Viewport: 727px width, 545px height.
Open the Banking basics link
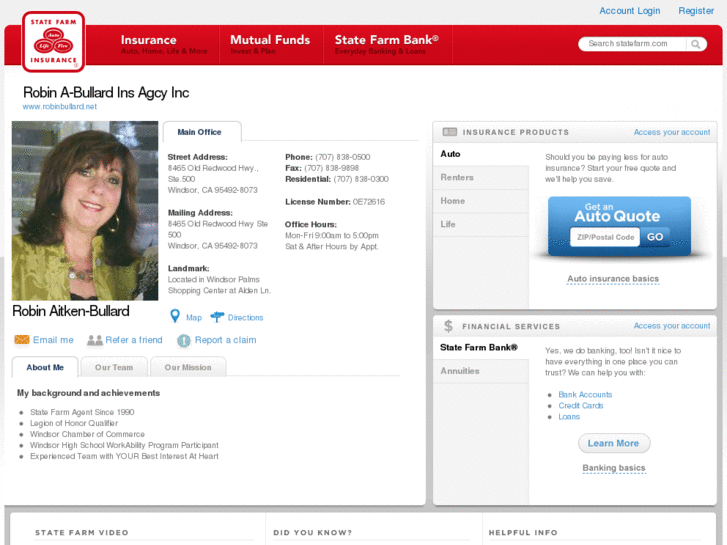614,468
